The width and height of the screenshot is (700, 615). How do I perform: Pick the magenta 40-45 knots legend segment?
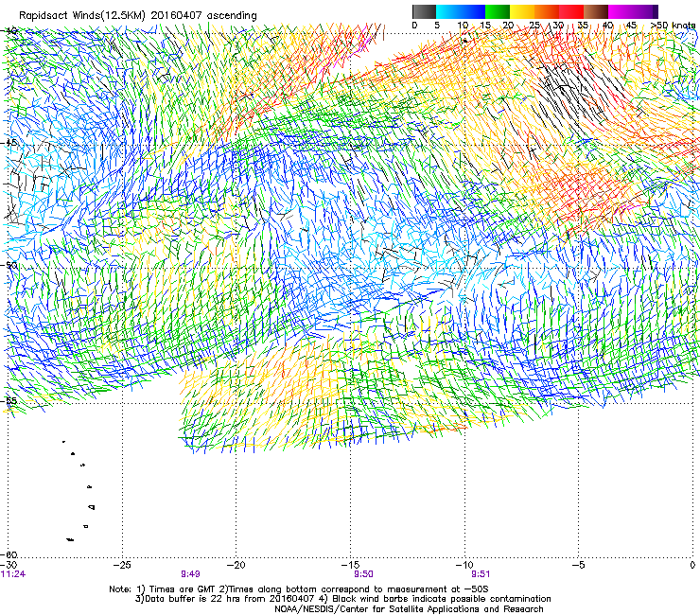(621, 11)
